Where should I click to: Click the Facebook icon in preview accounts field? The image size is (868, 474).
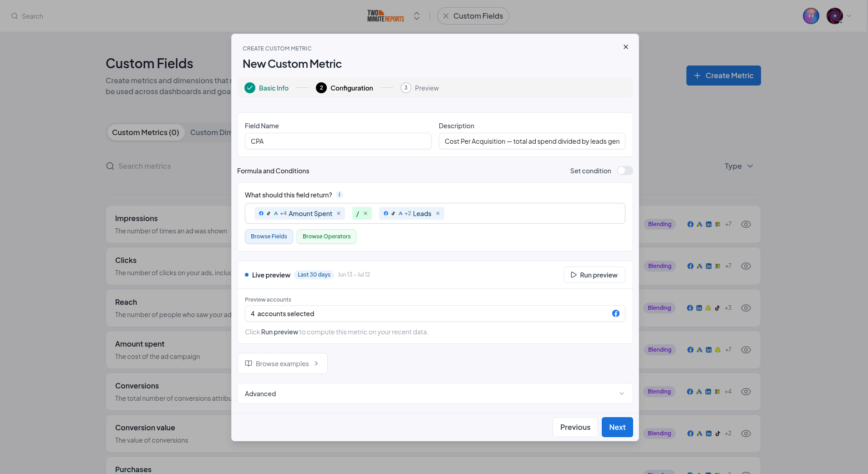(616, 313)
